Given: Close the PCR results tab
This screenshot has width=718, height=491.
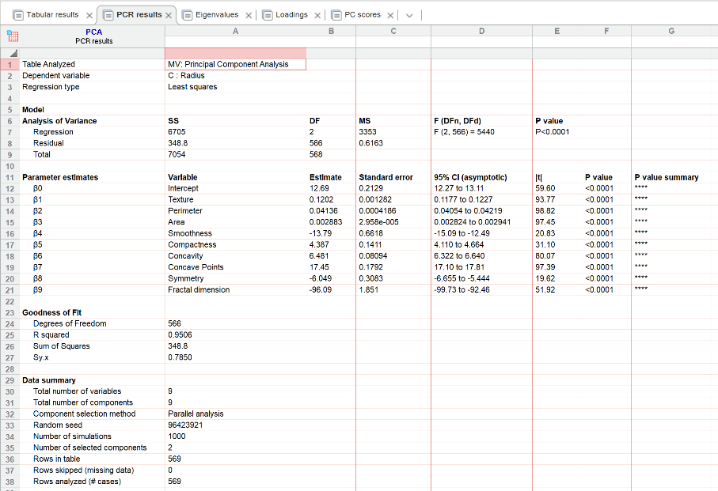Looking at the screenshot, I should click(x=169, y=16).
